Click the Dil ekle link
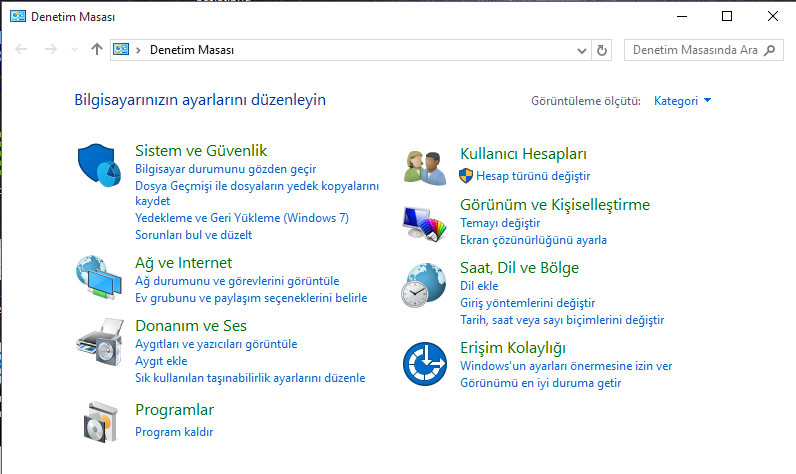Viewport: 796px width, 474px height. point(479,286)
